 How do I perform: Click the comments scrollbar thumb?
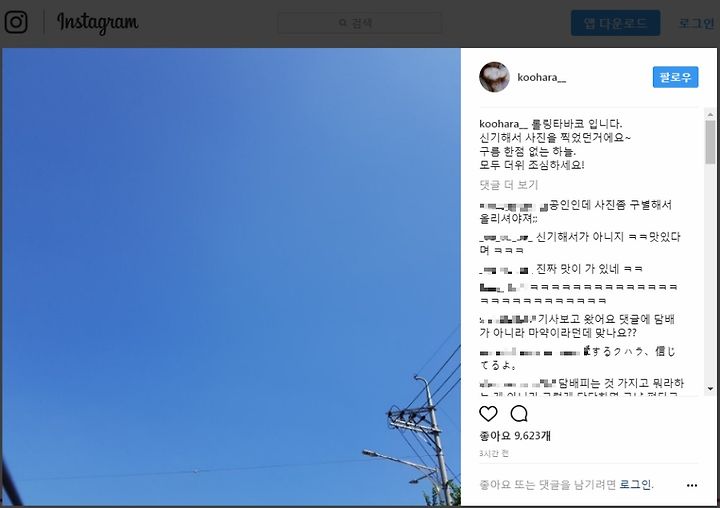[x=710, y=142]
